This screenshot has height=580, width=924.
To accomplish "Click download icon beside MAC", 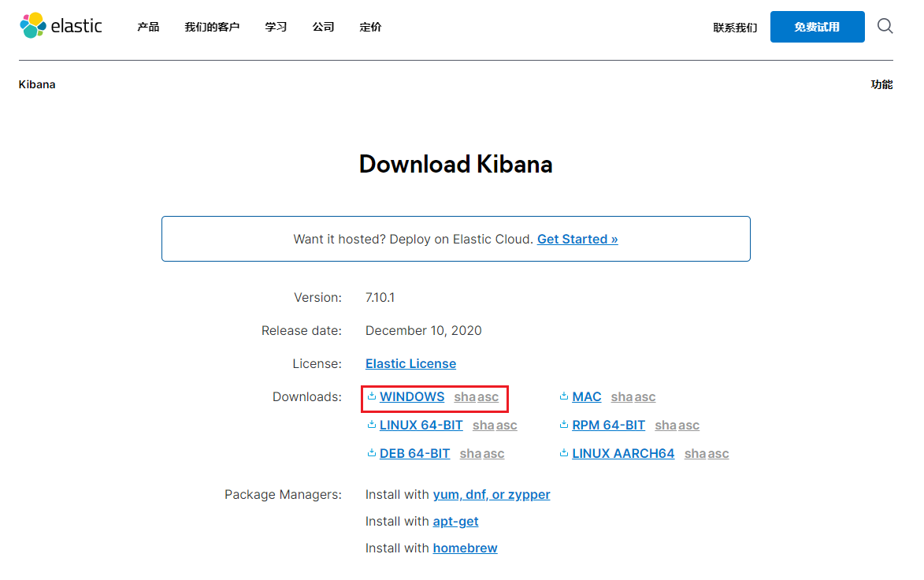I will click(564, 396).
